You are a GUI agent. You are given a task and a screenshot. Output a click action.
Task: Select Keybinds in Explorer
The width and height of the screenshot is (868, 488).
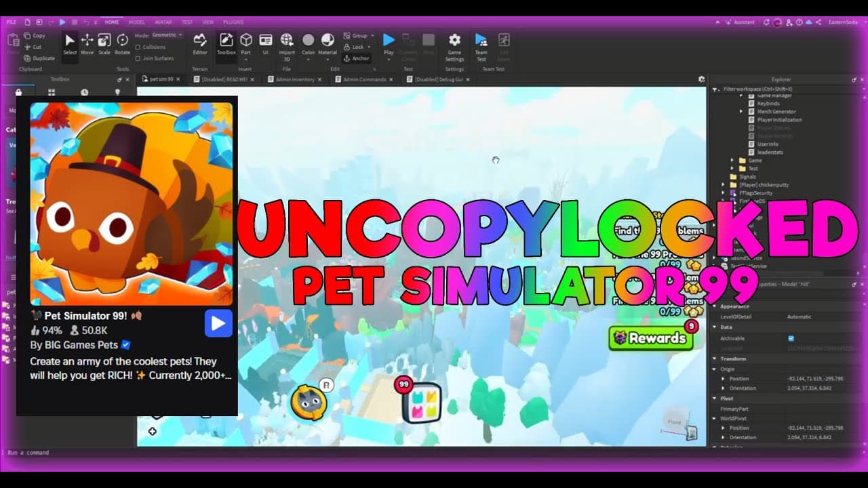(768, 103)
